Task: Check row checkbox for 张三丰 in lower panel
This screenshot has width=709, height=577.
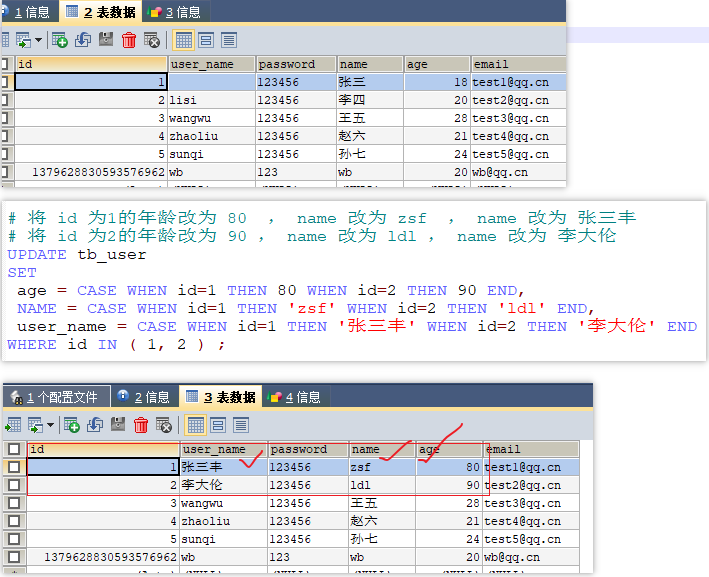Action: click(14, 467)
